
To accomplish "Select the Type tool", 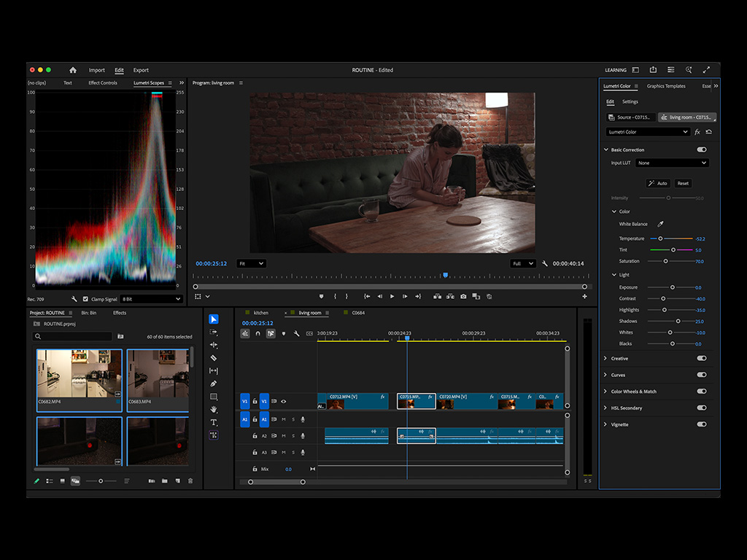I will (x=214, y=421).
